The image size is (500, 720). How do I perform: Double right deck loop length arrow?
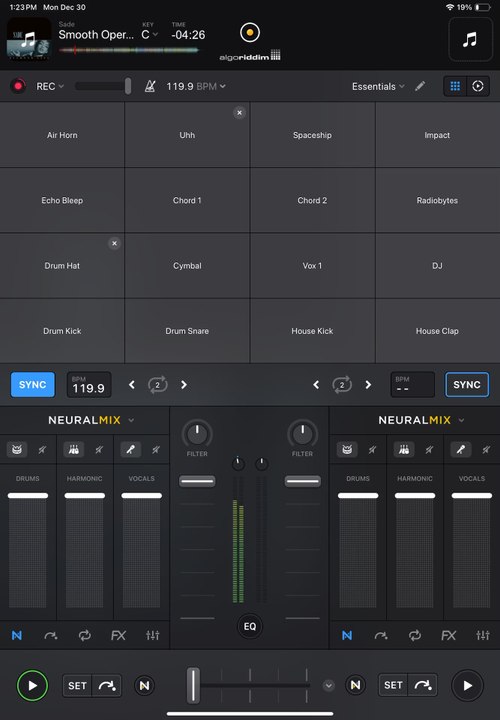(x=368, y=385)
